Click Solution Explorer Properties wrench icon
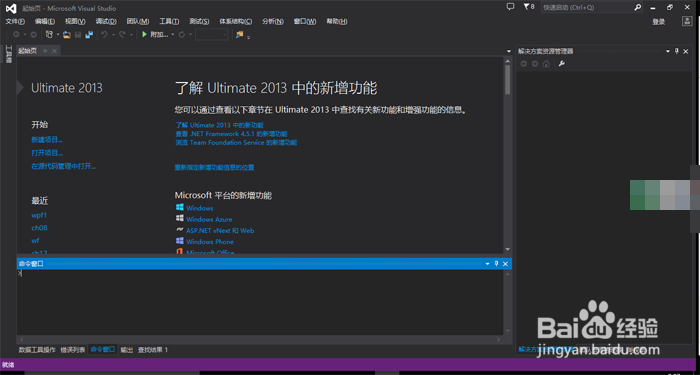The image size is (700, 375). tap(562, 64)
